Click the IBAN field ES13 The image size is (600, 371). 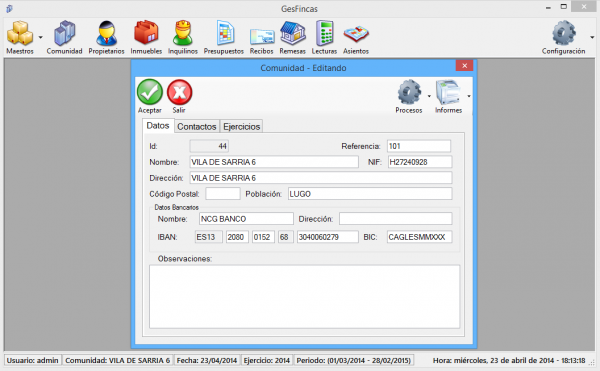pos(209,237)
